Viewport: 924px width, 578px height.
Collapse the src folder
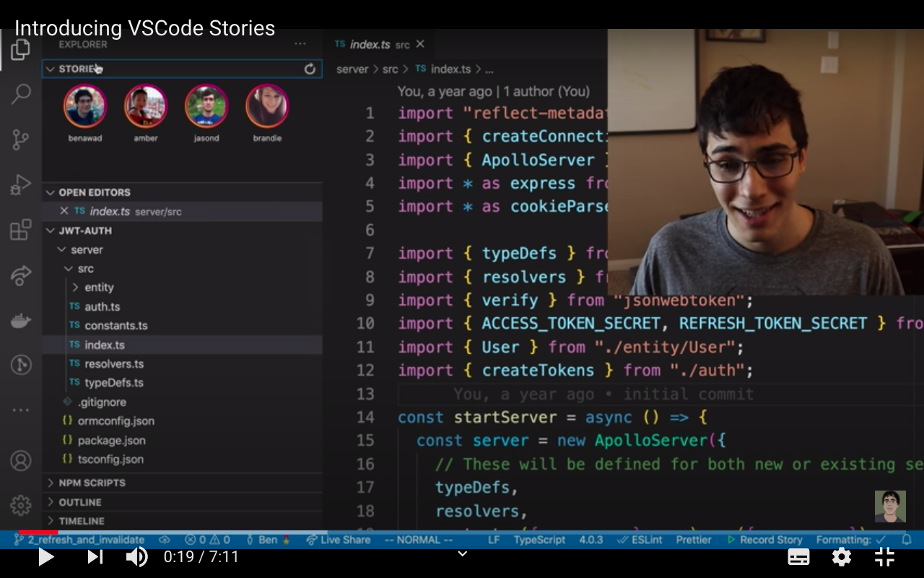pos(69,268)
